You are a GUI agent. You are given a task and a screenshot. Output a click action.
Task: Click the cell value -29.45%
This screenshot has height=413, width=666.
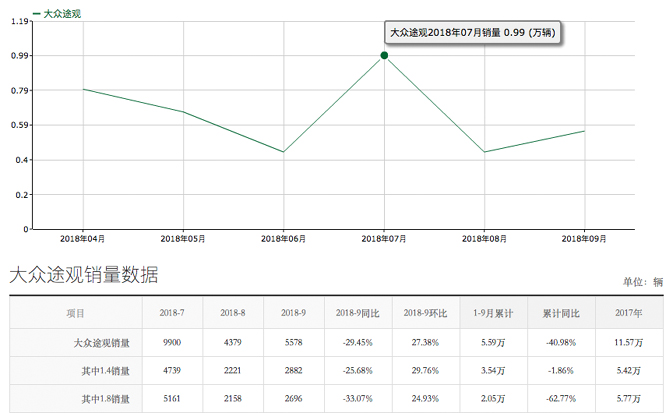tap(358, 342)
